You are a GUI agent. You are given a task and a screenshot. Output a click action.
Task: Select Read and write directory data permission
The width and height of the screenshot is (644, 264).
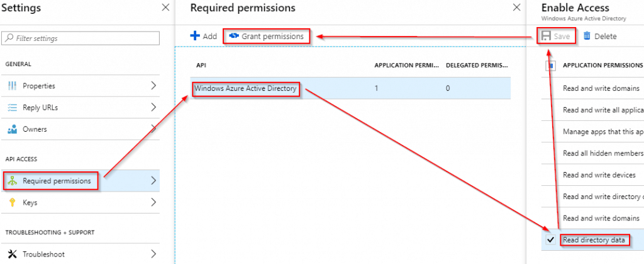click(603, 197)
